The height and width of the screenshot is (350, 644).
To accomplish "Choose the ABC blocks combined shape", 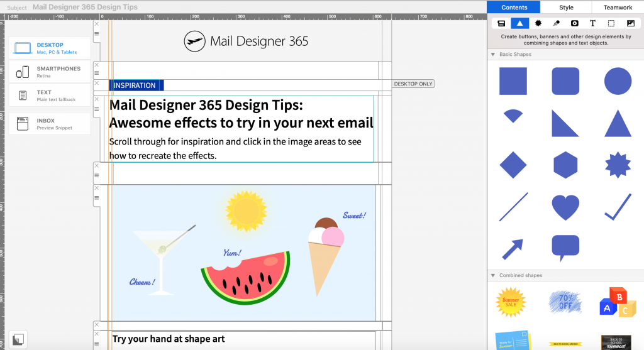I will point(618,302).
